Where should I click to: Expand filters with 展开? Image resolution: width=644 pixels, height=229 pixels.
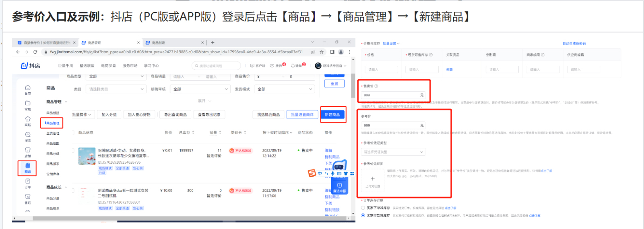pyautogui.click(x=204, y=101)
